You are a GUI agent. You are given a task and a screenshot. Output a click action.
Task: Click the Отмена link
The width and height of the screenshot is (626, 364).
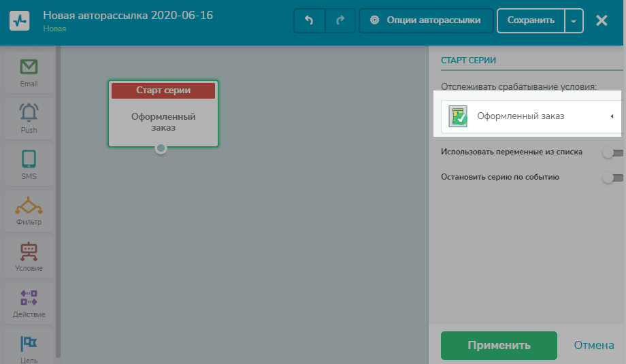click(x=594, y=345)
